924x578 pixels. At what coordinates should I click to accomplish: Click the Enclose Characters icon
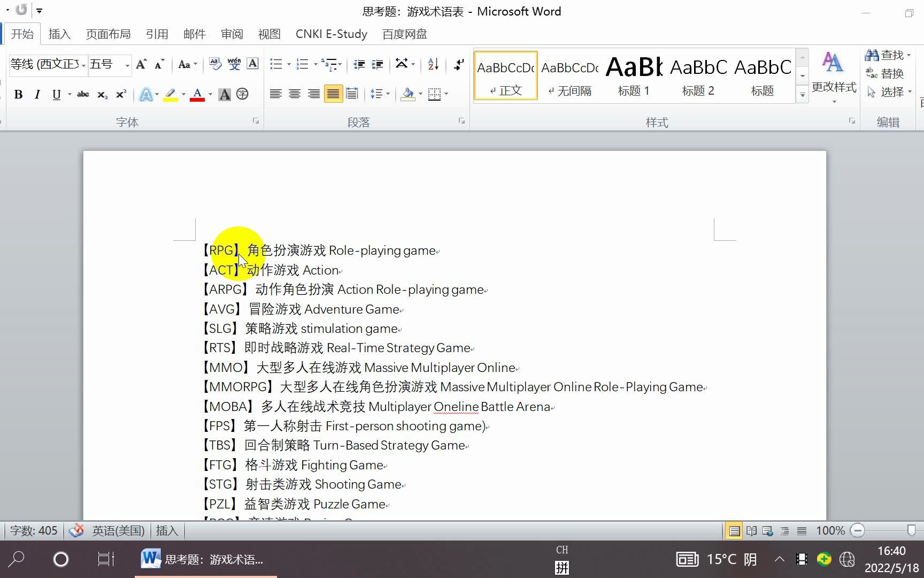tap(243, 95)
